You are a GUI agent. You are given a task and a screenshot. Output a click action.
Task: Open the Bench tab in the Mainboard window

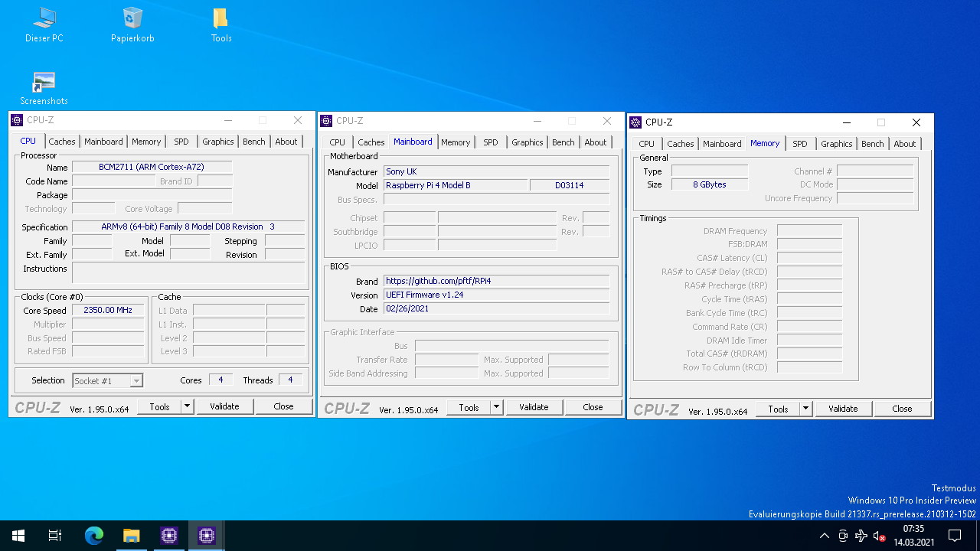(563, 142)
